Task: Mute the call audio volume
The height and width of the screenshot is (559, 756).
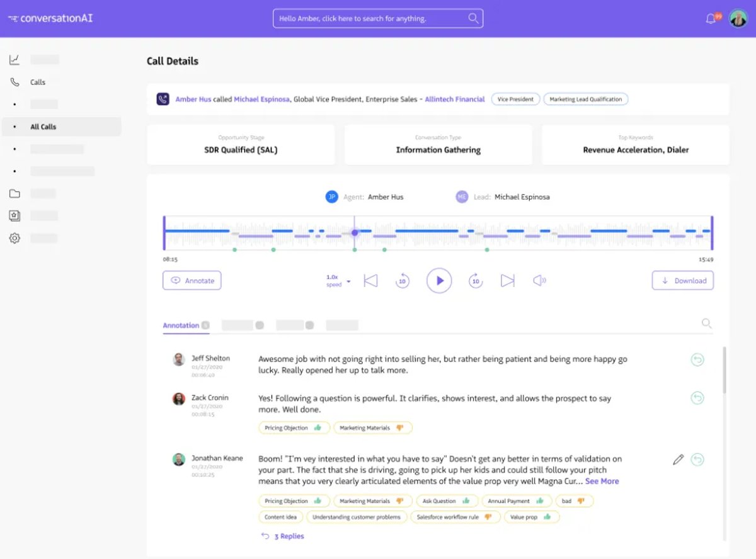Action: point(540,281)
